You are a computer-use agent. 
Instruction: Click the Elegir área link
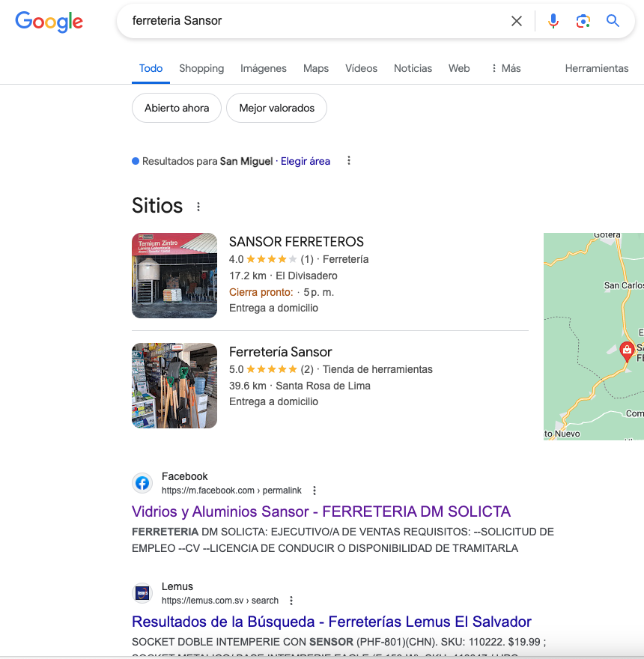306,162
